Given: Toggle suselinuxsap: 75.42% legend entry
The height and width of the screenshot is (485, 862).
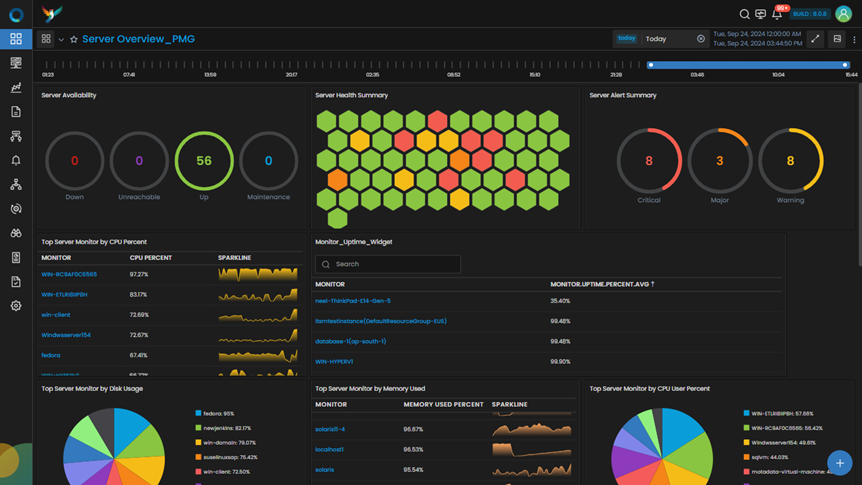Looking at the screenshot, I should pyautogui.click(x=226, y=457).
